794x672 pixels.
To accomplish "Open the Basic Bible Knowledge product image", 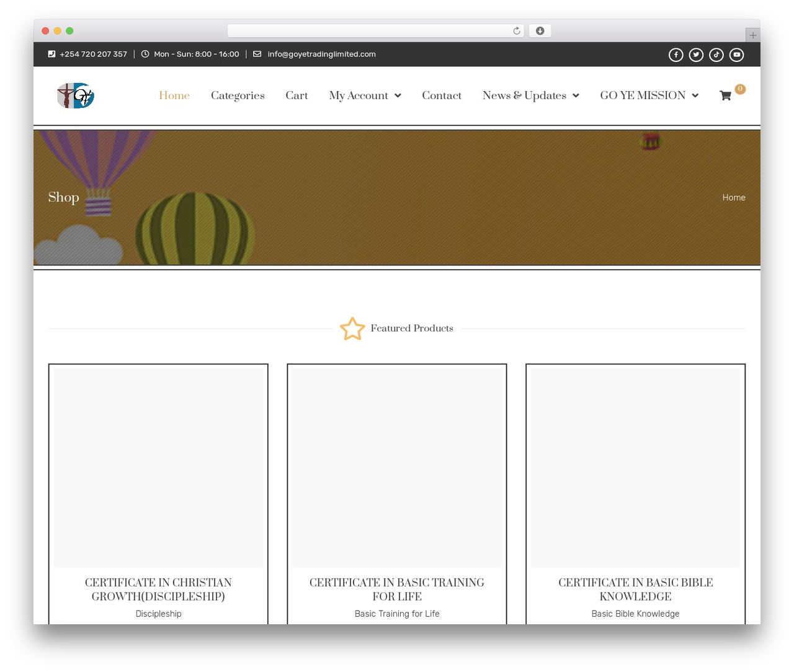I will pyautogui.click(x=635, y=468).
